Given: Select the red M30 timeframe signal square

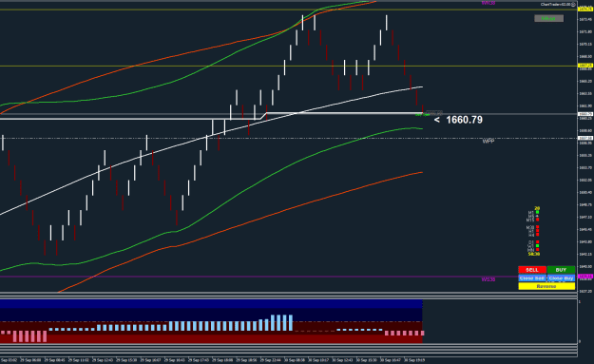Looking at the screenshot, I should point(538,227).
